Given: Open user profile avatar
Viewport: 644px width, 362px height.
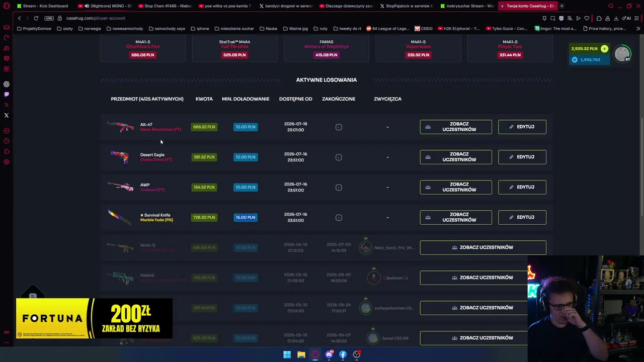Looking at the screenshot, I should pyautogui.click(x=622, y=53).
